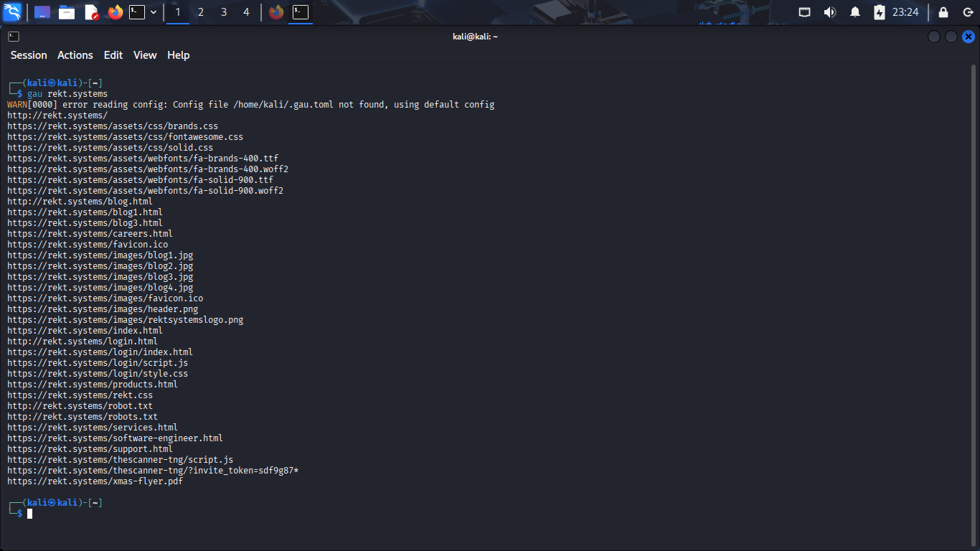Image resolution: width=980 pixels, height=551 pixels.
Task: Open the Kali applications menu
Action: click(x=12, y=12)
